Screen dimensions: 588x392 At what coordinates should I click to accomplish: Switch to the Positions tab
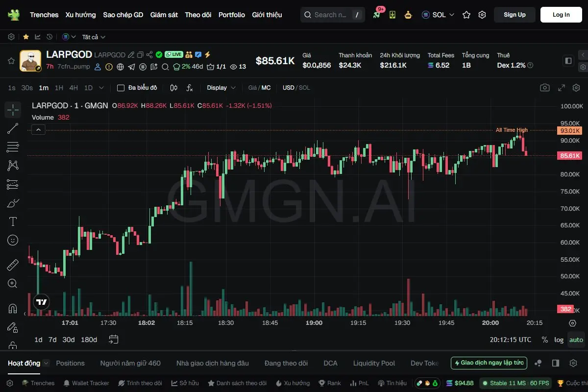(70, 363)
